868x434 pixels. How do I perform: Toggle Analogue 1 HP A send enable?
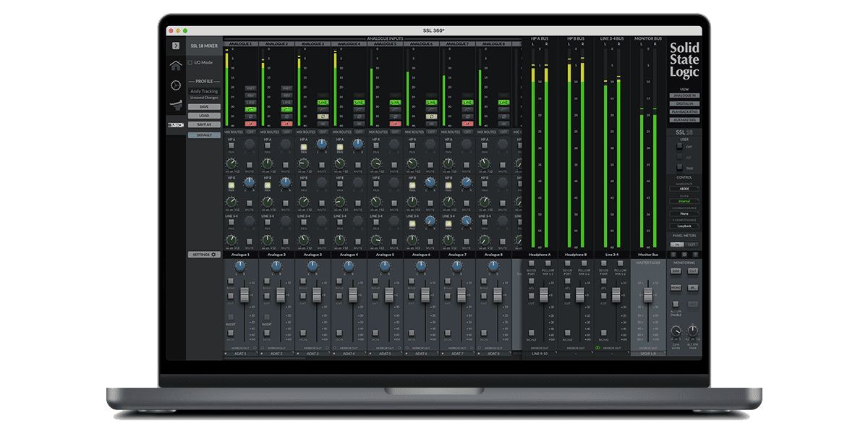231,145
